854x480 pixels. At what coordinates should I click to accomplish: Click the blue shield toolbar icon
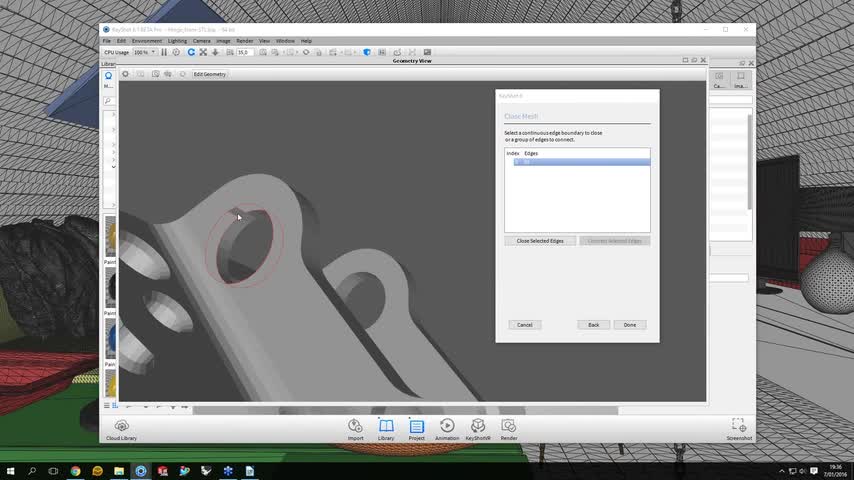point(367,52)
